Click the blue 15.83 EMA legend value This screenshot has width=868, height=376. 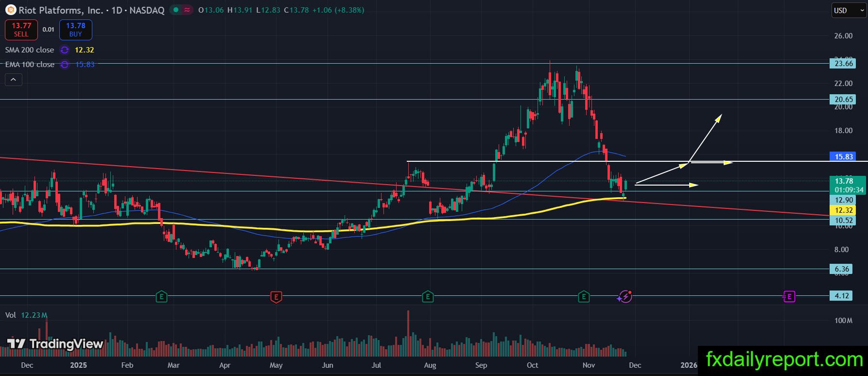(x=85, y=64)
